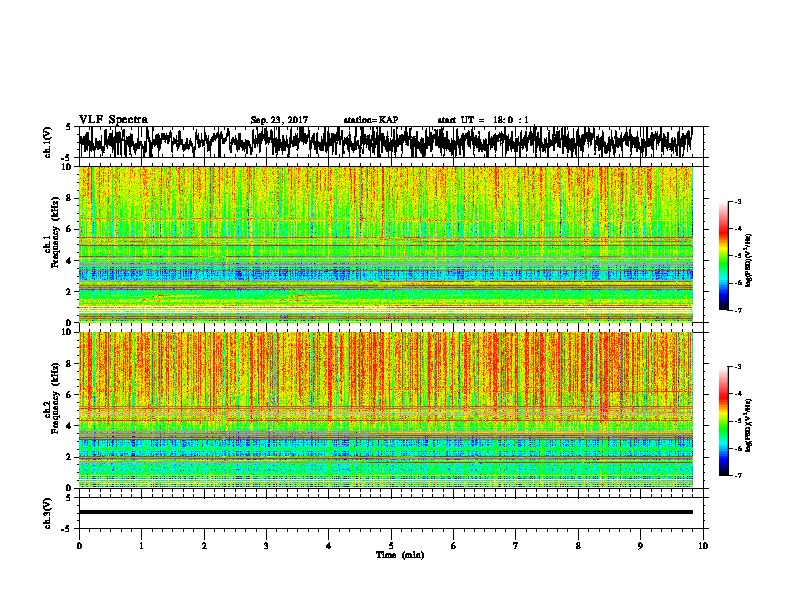792x612 pixels.
Task: Click the time axis tick label "6"
Action: [x=454, y=546]
